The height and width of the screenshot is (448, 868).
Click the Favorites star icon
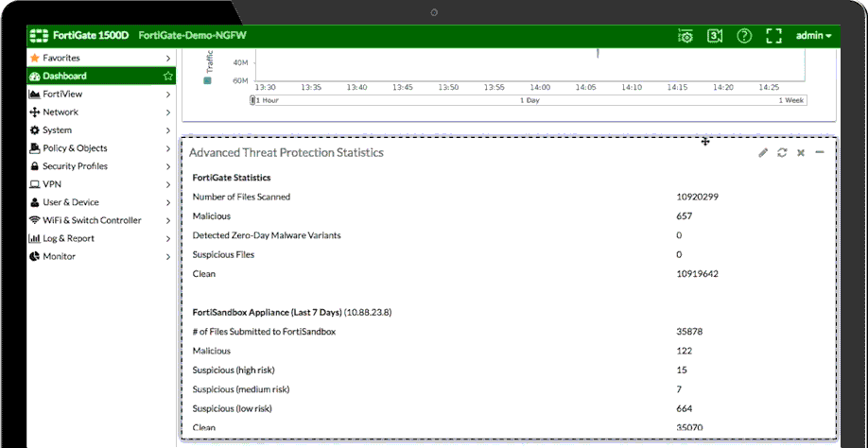[35, 58]
